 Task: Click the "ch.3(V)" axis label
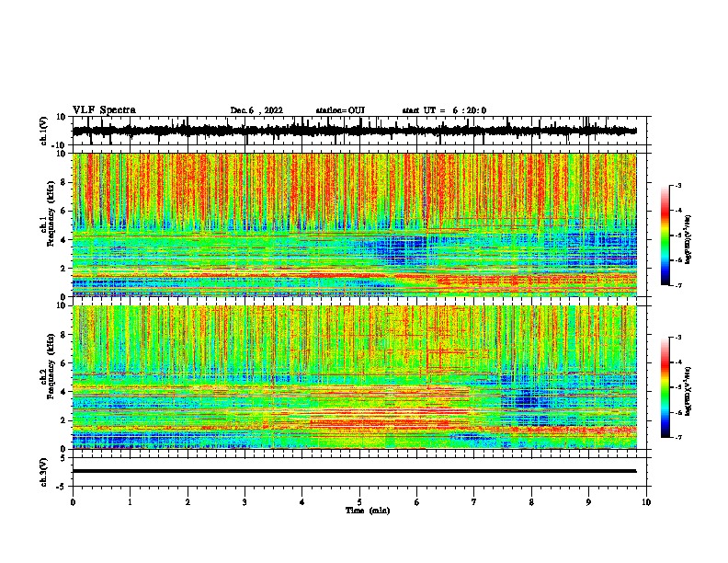(44, 472)
